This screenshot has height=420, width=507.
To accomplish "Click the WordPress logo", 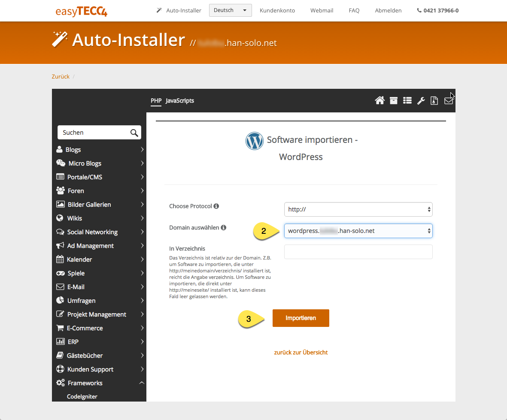I will pos(255,141).
